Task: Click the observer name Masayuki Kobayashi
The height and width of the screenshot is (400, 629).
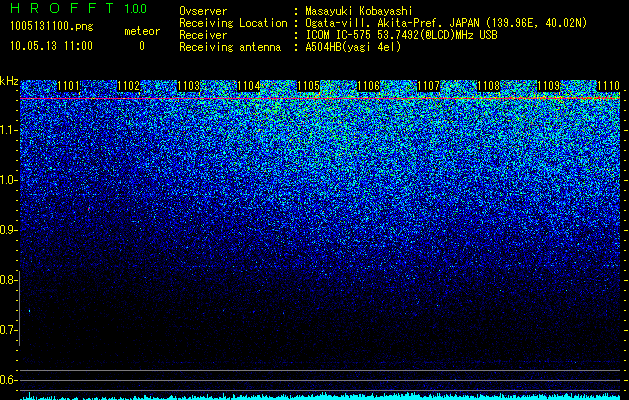Action: 359,11
